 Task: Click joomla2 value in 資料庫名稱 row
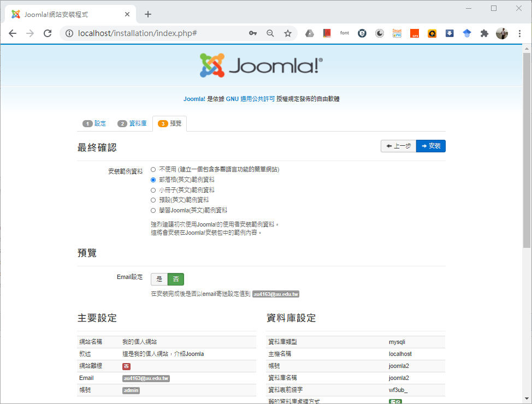click(399, 378)
